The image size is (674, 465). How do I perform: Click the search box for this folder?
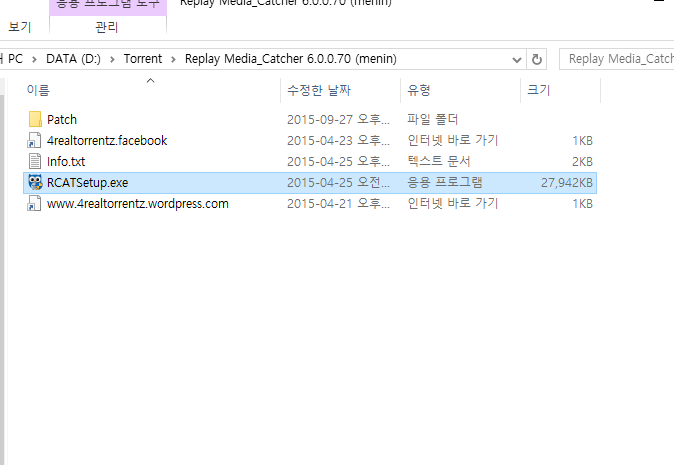click(x=616, y=59)
